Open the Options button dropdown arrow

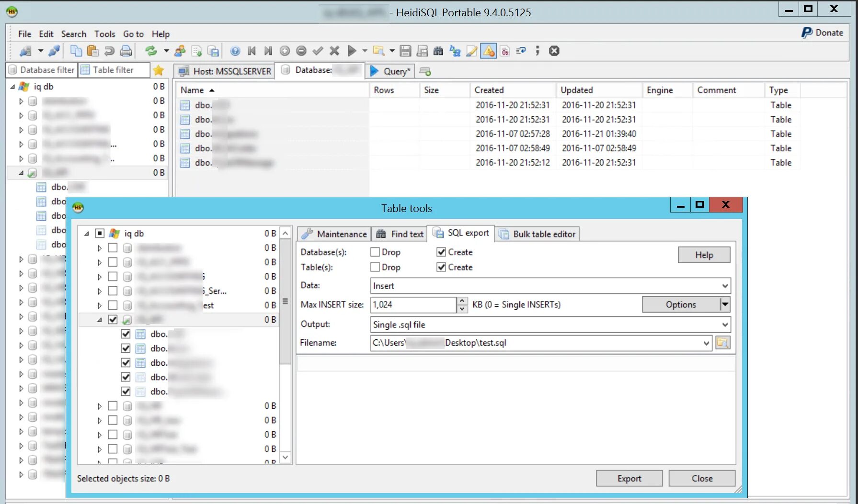(x=725, y=304)
